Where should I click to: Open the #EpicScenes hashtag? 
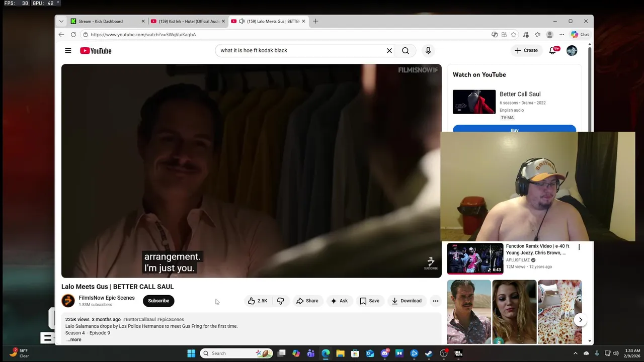click(171, 319)
